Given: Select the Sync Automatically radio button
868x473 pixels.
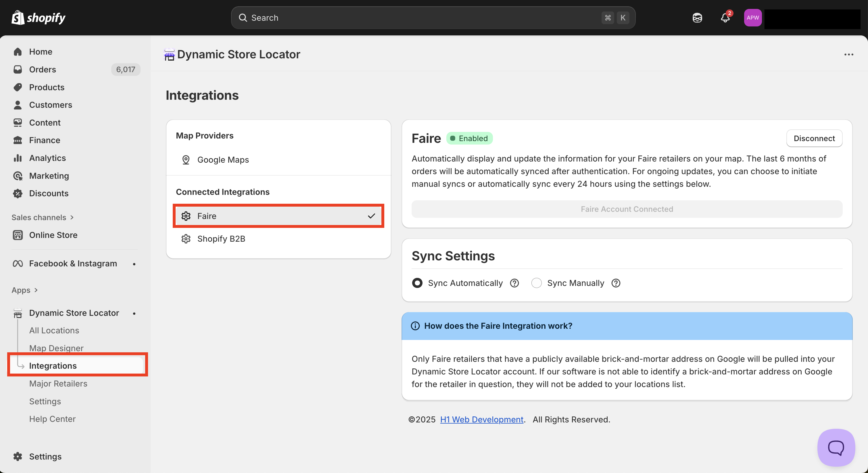Looking at the screenshot, I should 417,283.
